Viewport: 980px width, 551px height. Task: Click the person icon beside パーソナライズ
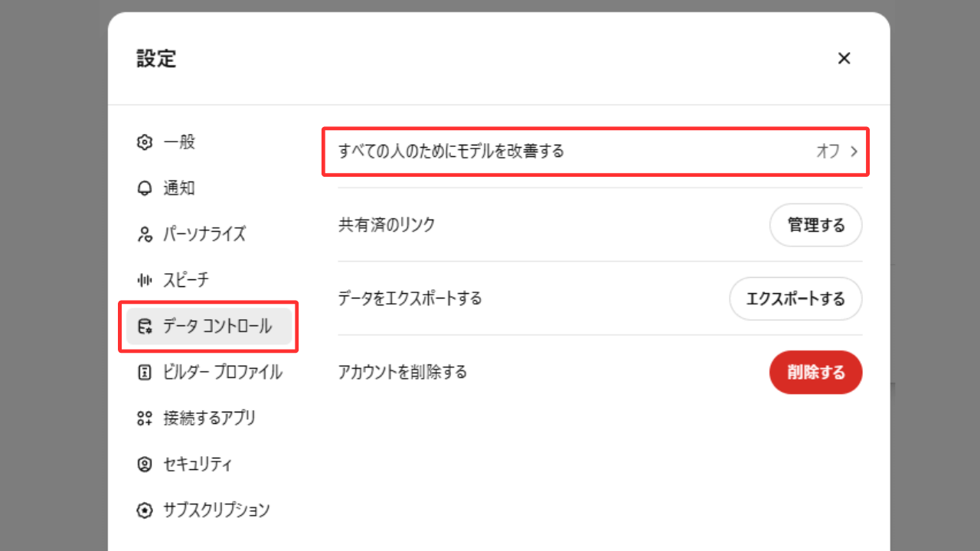point(144,234)
